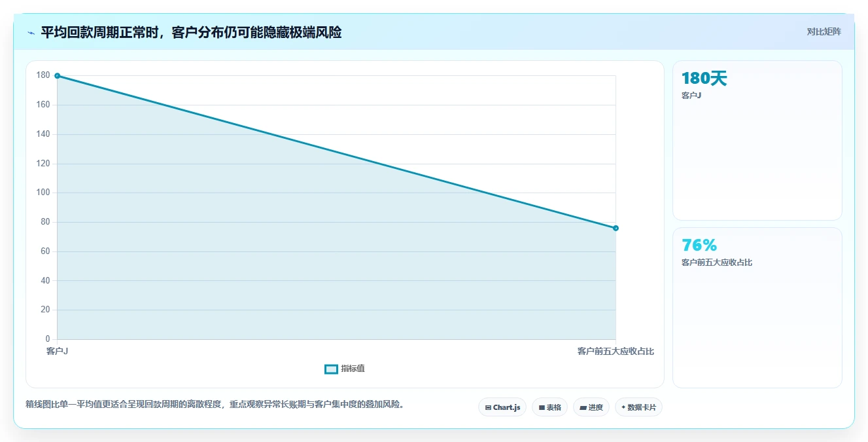Screen dimensions: 868x442
Task: Open the 180天 客户J data card
Action: (x=757, y=140)
